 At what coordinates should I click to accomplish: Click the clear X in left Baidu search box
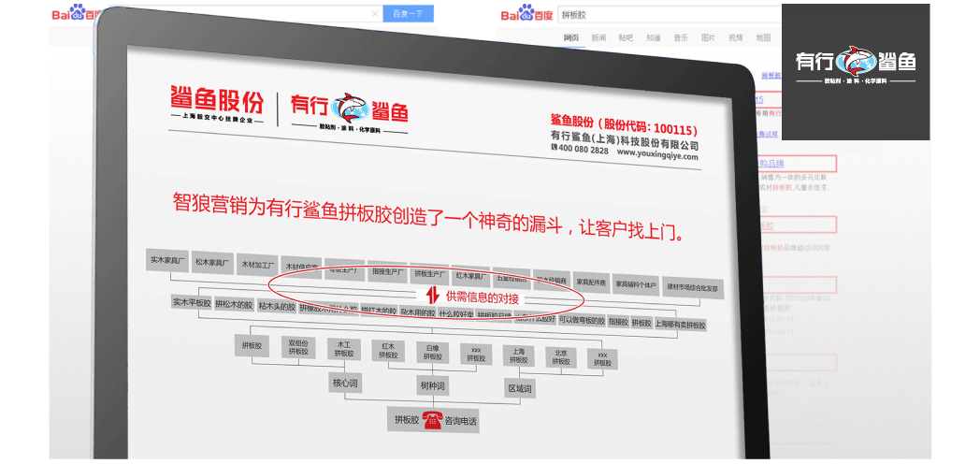374,13
